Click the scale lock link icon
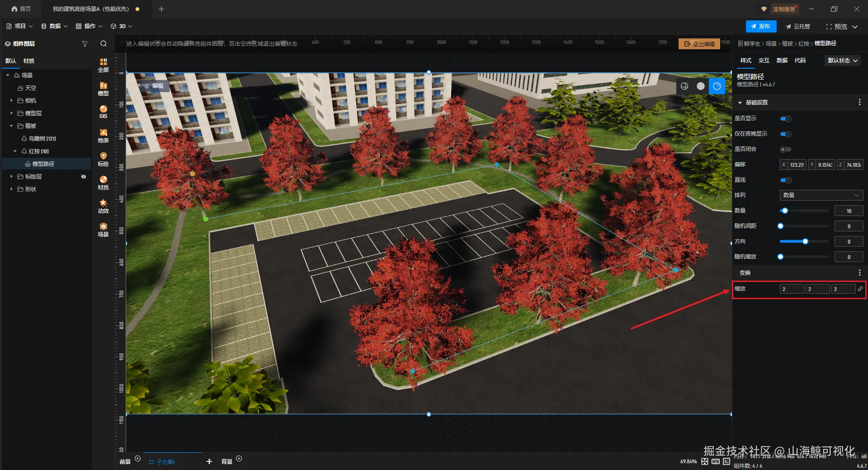This screenshot has width=868, height=470. [x=860, y=289]
